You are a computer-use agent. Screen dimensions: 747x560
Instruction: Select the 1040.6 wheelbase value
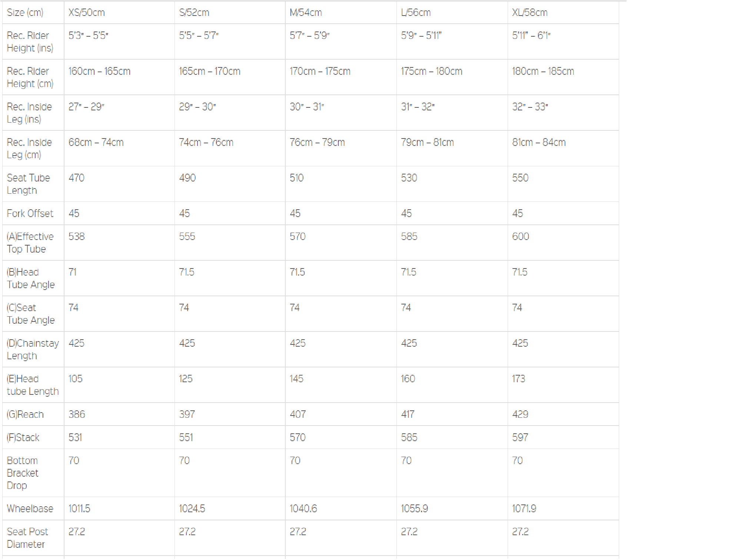pos(303,509)
